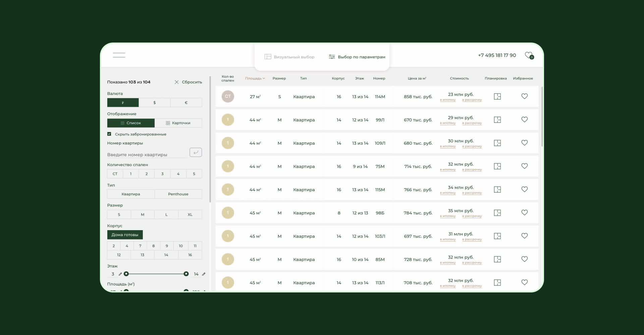644x335 pixels.
Task: Show floor plan for apartment 85М
Action: coord(497,259)
